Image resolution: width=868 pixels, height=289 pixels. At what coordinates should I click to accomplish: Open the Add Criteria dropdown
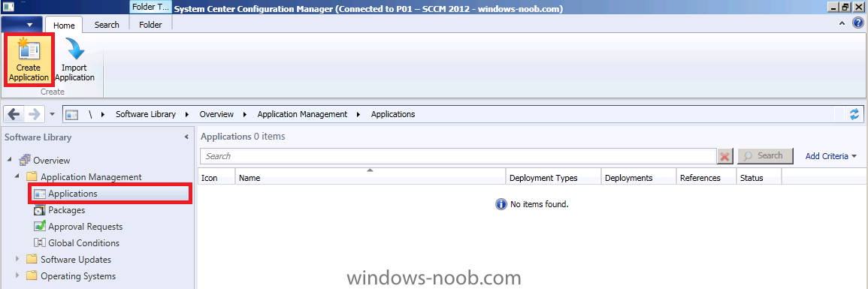tap(831, 156)
